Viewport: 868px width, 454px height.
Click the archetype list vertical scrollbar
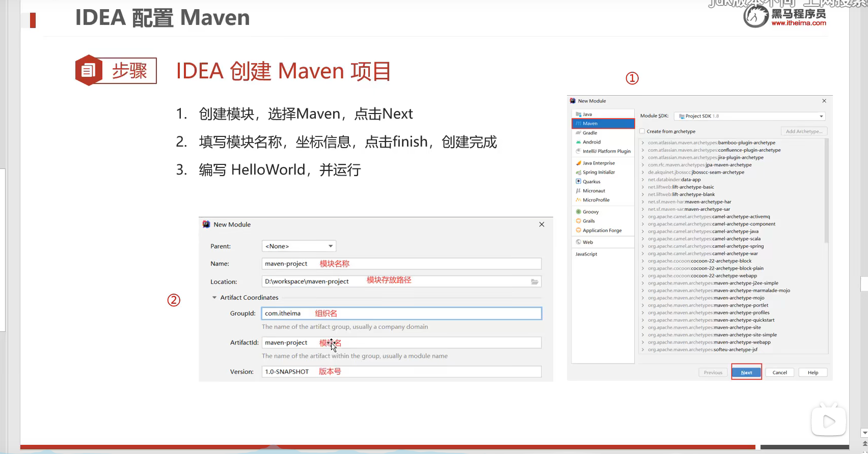click(826, 191)
